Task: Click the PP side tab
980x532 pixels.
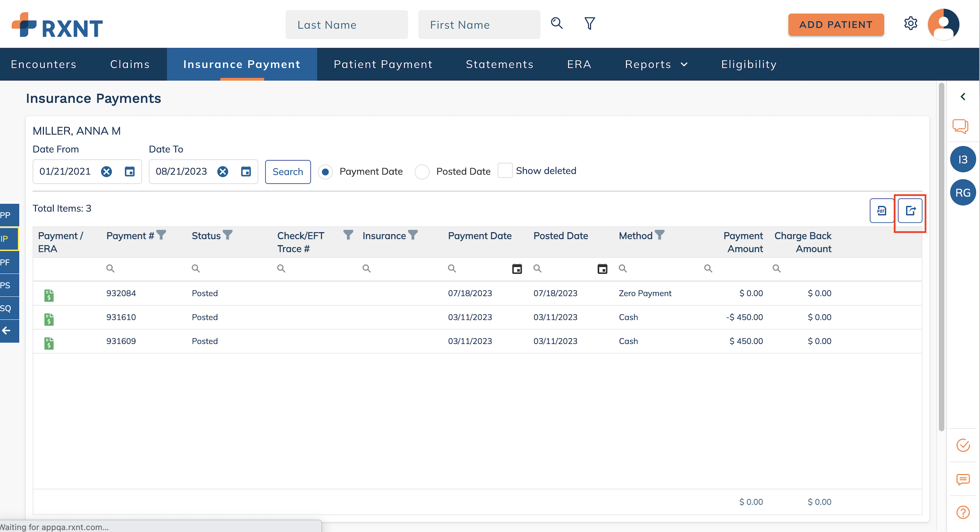Action: tap(9, 215)
